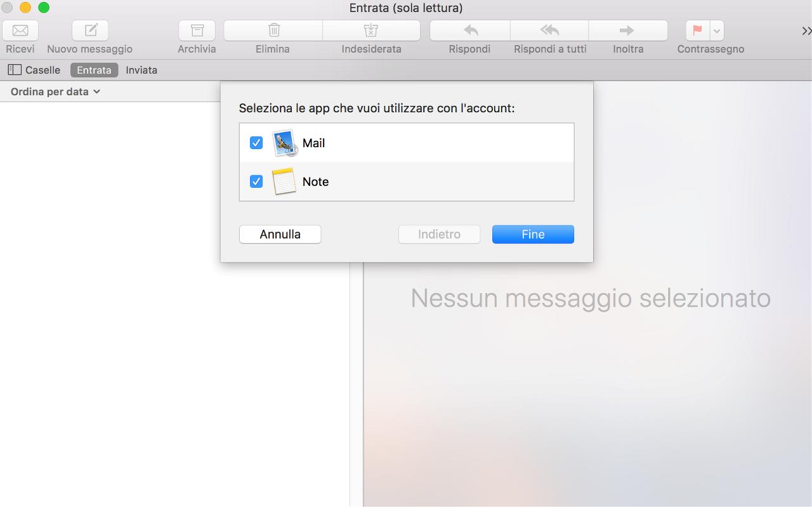Forward using the Inoltra arrow icon
The width and height of the screenshot is (812, 507).
coord(627,30)
